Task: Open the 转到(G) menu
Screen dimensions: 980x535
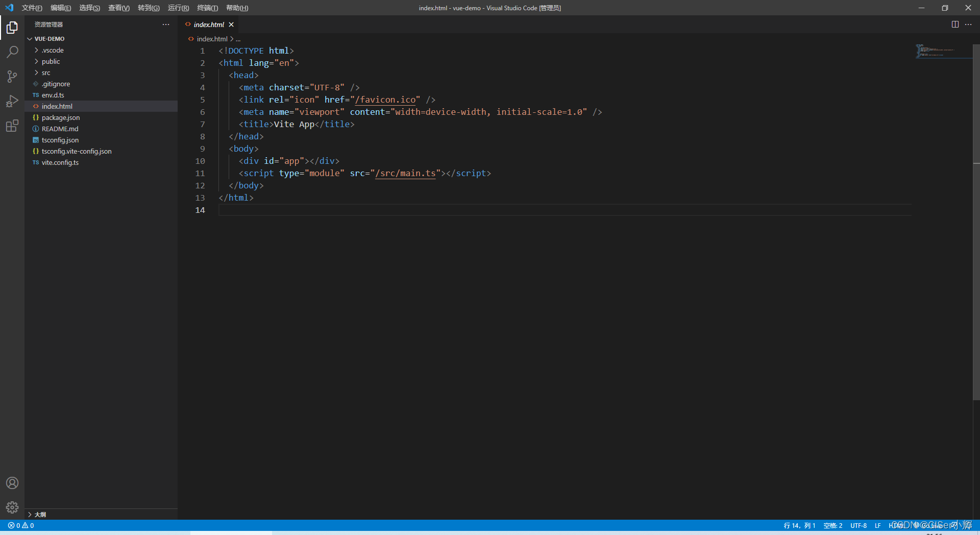Action: (x=149, y=8)
